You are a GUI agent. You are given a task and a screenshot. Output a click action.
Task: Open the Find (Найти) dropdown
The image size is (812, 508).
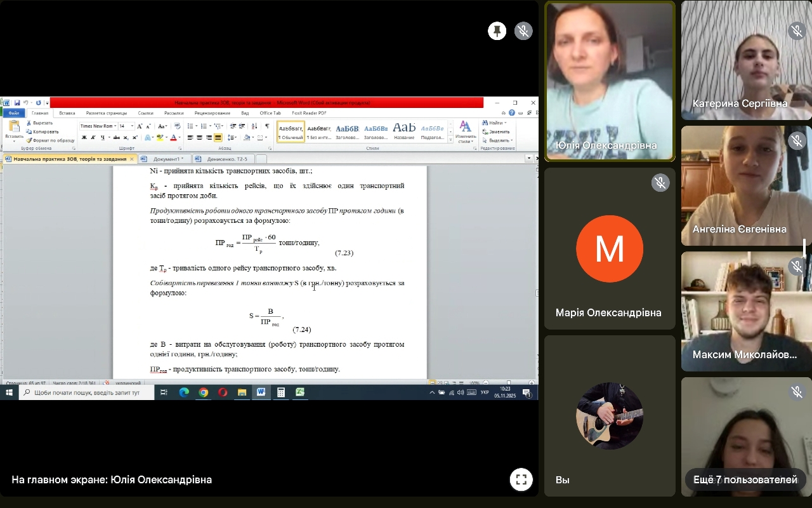click(494, 123)
